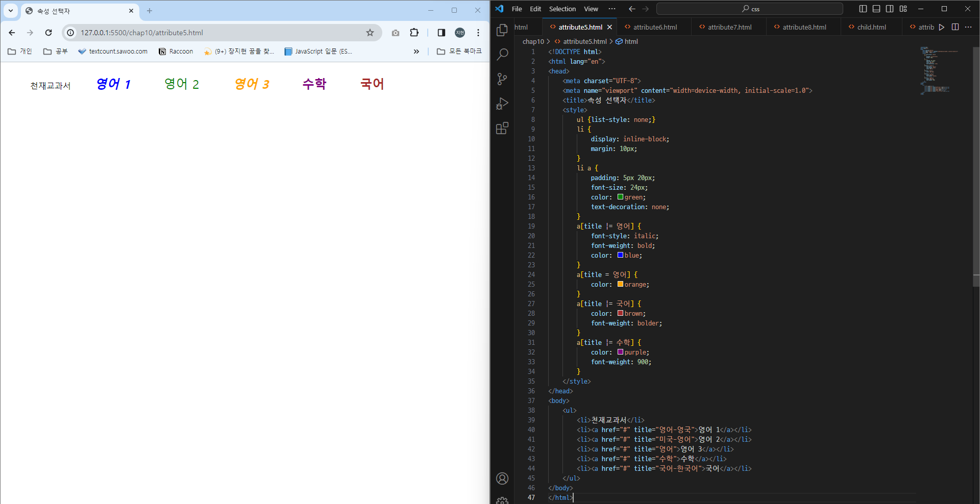Open the 공부 bookmarks folder
The width and height of the screenshot is (980, 504).
coord(56,51)
